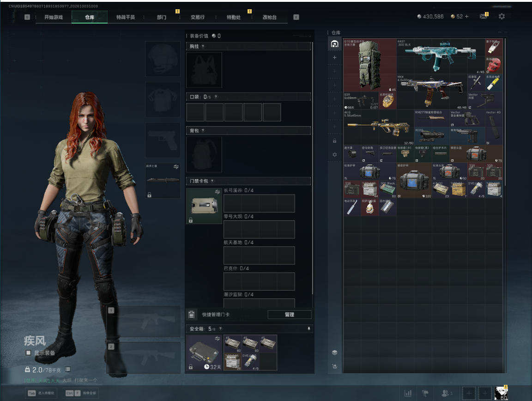Switch to the 特战干员 tab

tap(126, 17)
